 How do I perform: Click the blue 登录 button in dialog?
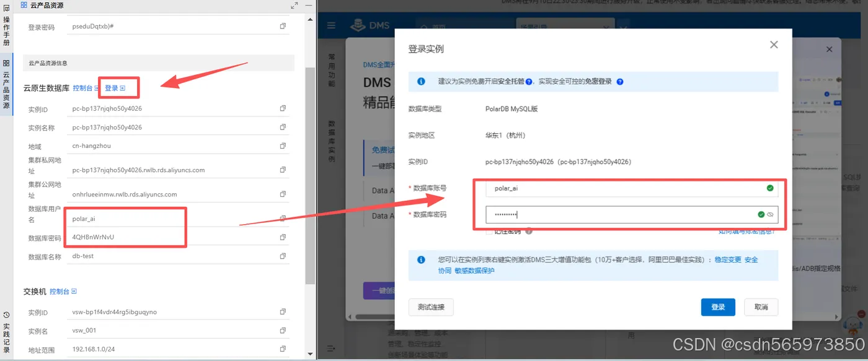coord(718,307)
